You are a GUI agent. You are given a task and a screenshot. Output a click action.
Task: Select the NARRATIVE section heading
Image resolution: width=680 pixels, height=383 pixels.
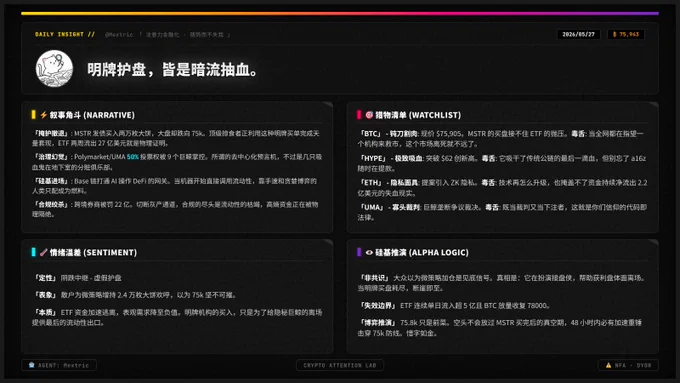pos(92,115)
